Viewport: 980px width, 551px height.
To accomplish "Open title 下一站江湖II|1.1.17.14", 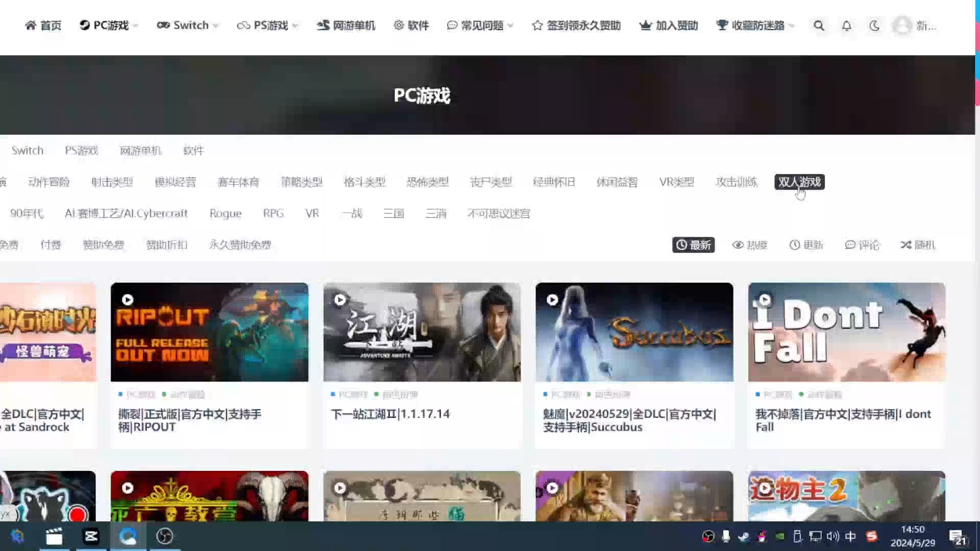I will point(390,414).
